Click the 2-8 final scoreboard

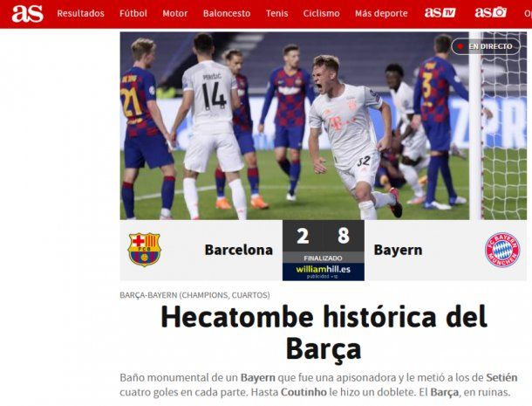coord(324,236)
